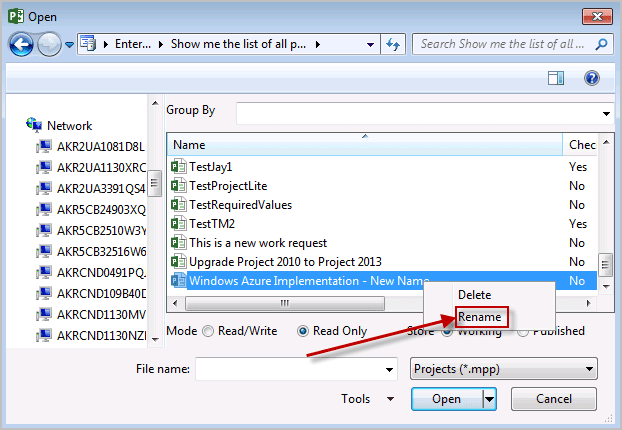This screenshot has height=430, width=622.
Task: Select the Read/Write mode radio button
Action: (x=208, y=331)
